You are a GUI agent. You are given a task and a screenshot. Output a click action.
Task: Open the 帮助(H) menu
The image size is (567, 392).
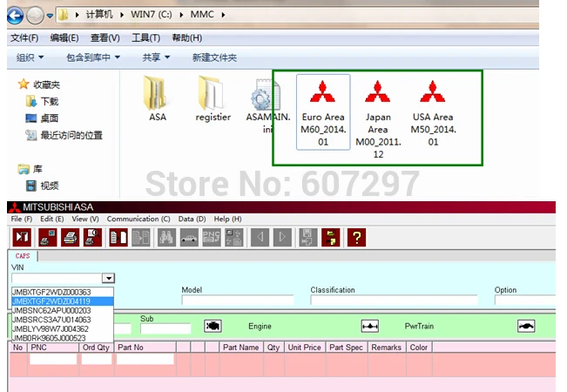(187, 37)
